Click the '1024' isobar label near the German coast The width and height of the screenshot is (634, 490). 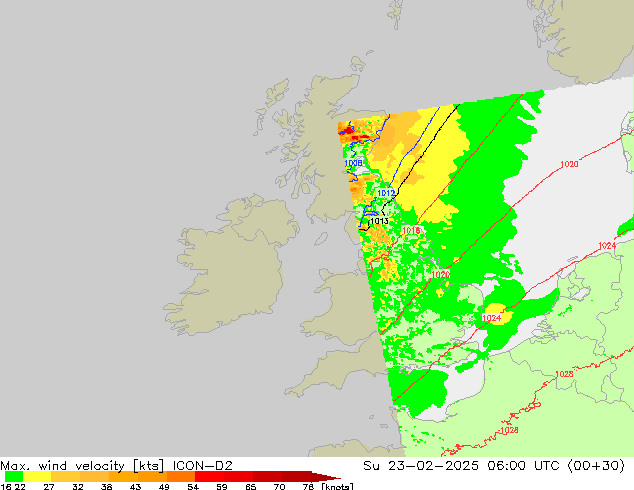pyautogui.click(x=607, y=246)
